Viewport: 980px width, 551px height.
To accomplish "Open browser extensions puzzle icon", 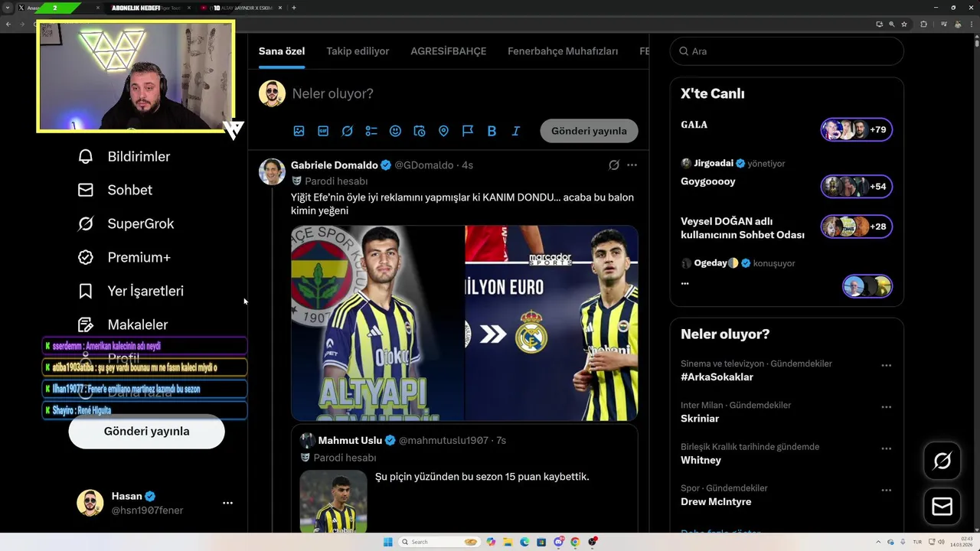I will tap(923, 24).
